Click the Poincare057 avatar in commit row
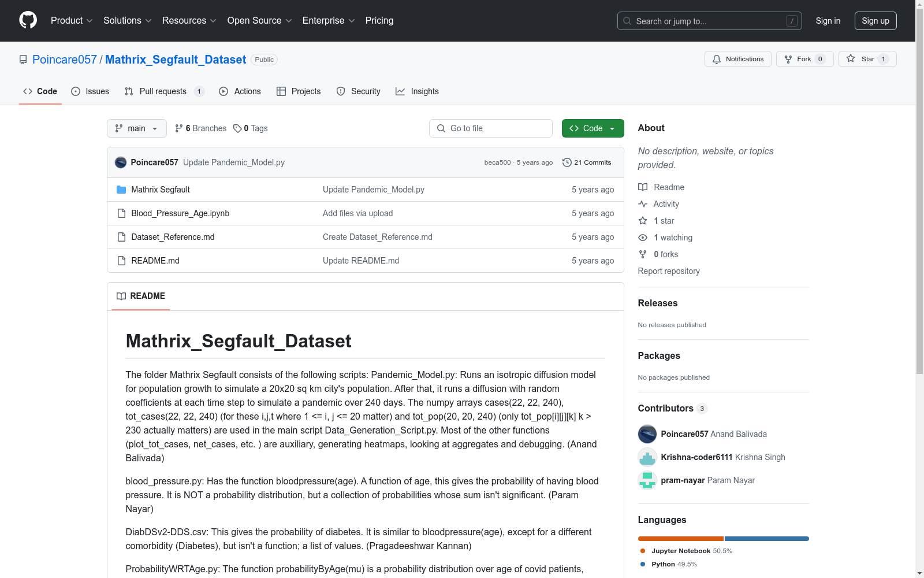This screenshot has height=578, width=924. [121, 162]
